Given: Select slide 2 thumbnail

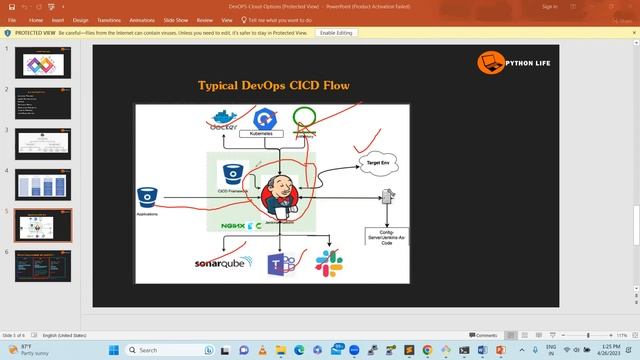Looking at the screenshot, I should pyautogui.click(x=43, y=104).
